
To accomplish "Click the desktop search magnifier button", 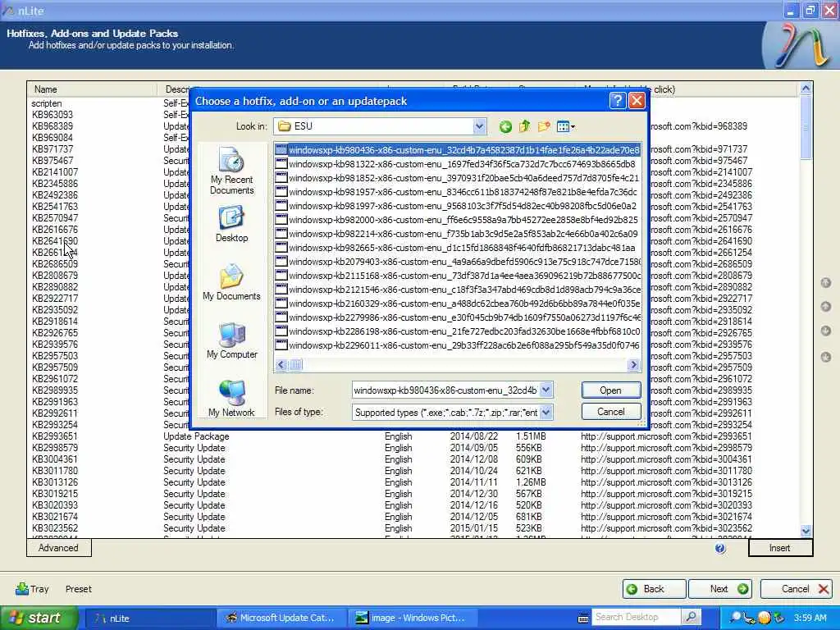I will pos(692,617).
